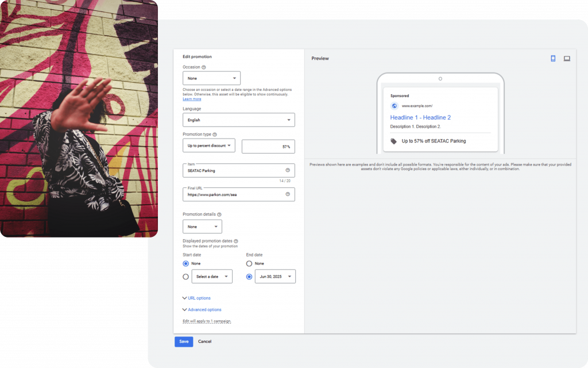
Task: Open the Learn more link
Action: pyautogui.click(x=192, y=99)
